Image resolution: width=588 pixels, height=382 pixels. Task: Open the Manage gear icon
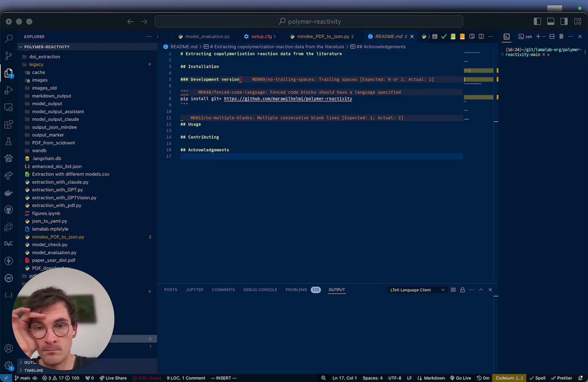[8, 366]
